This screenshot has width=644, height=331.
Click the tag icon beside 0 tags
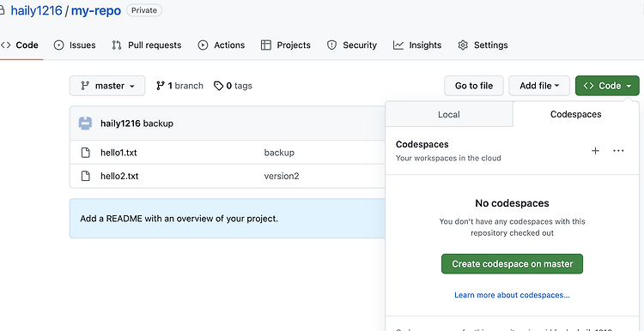point(218,86)
